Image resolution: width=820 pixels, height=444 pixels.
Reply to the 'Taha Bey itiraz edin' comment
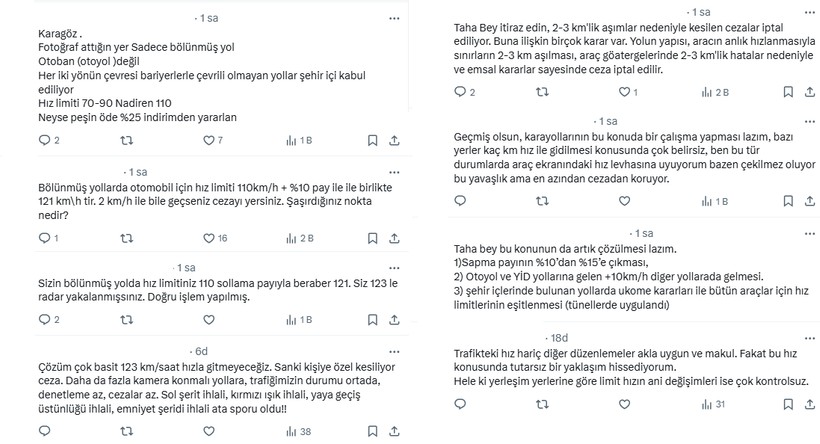click(459, 92)
